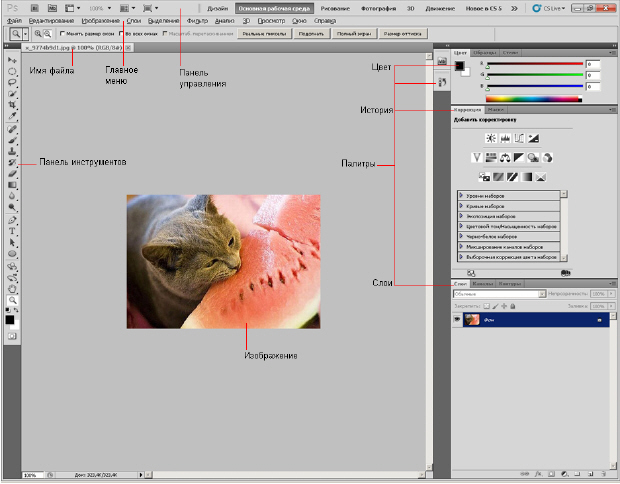Open the History panel icon in dock
Image resolution: width=620 pixels, height=484 pixels.
pos(442,84)
